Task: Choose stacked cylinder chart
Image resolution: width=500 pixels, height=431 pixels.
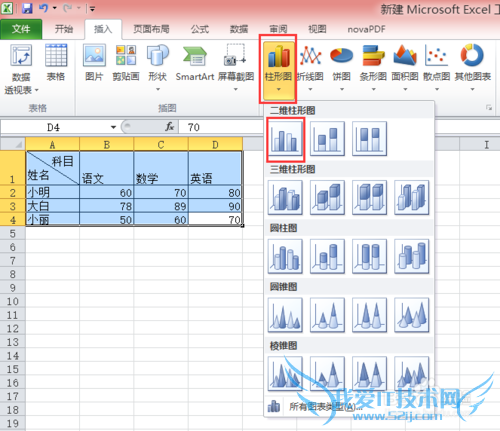Action: coord(327,256)
